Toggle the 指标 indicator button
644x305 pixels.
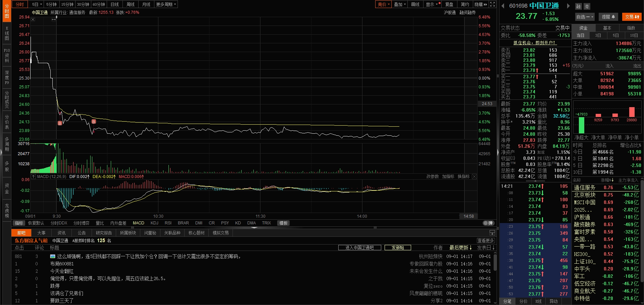tap(19, 223)
